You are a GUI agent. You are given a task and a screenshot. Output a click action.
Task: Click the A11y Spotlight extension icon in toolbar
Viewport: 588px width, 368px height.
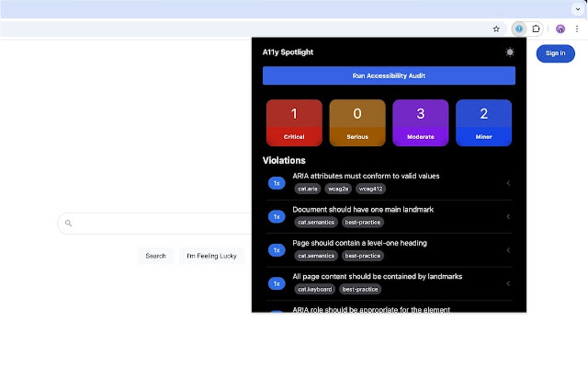(519, 29)
